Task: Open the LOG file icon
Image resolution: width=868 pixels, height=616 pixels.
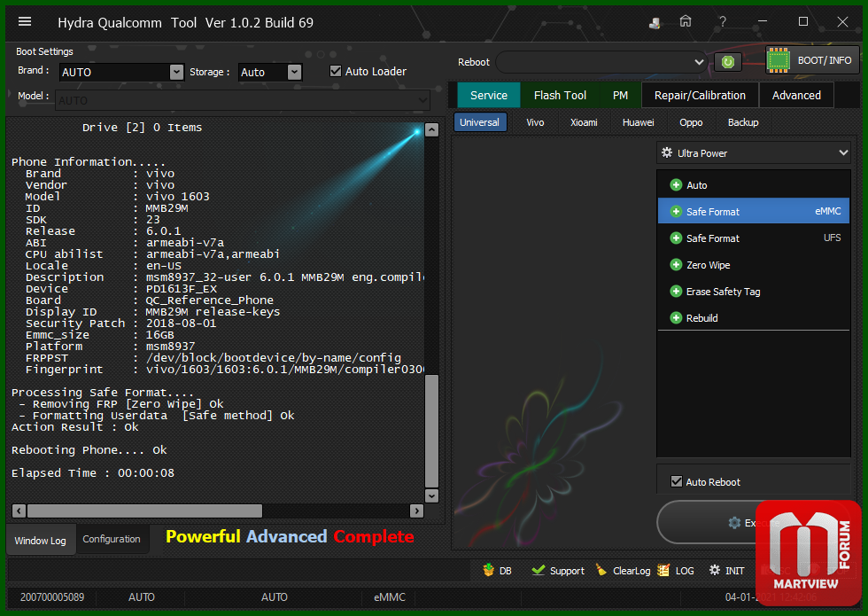Action: point(663,570)
